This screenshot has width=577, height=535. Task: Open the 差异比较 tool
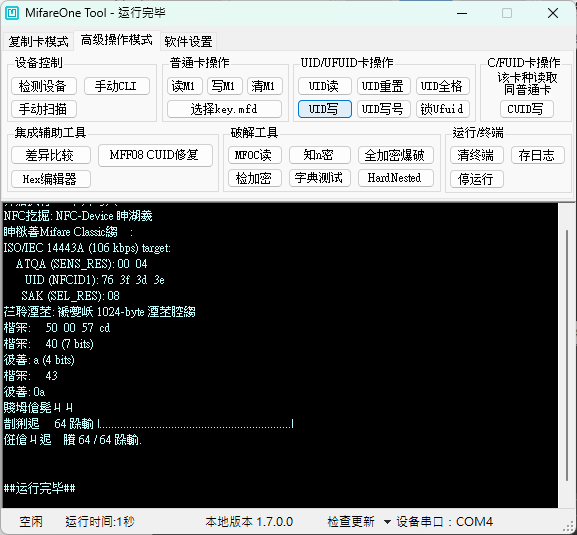51,155
